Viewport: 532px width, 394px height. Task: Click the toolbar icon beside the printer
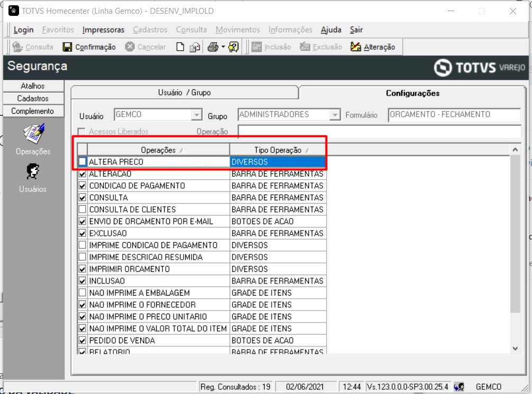[x=195, y=47]
